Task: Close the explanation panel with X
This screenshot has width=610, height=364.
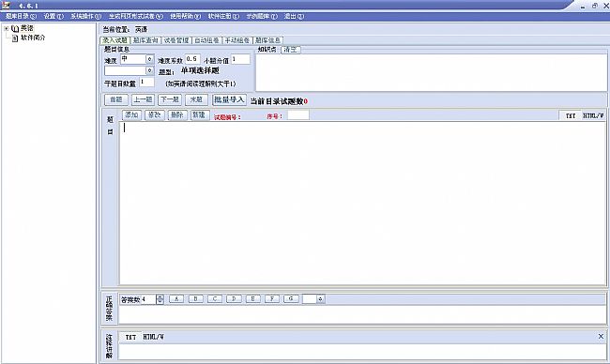Action: pyautogui.click(x=601, y=337)
